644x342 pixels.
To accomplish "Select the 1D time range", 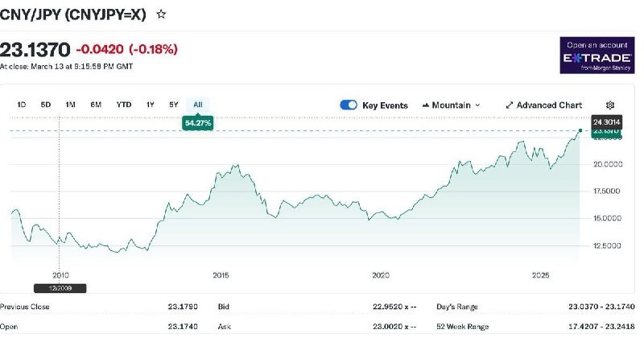I will click(22, 105).
